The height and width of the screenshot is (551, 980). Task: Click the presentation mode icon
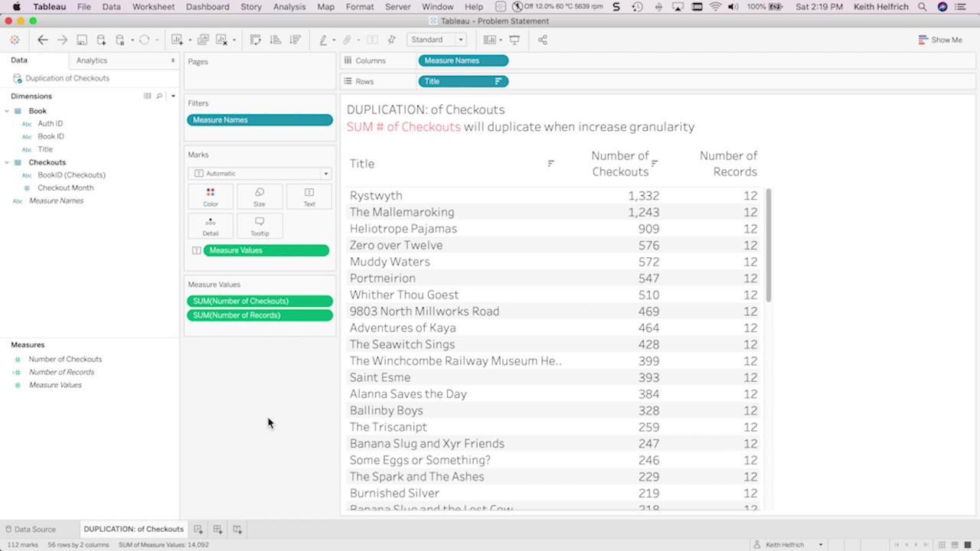pos(514,40)
